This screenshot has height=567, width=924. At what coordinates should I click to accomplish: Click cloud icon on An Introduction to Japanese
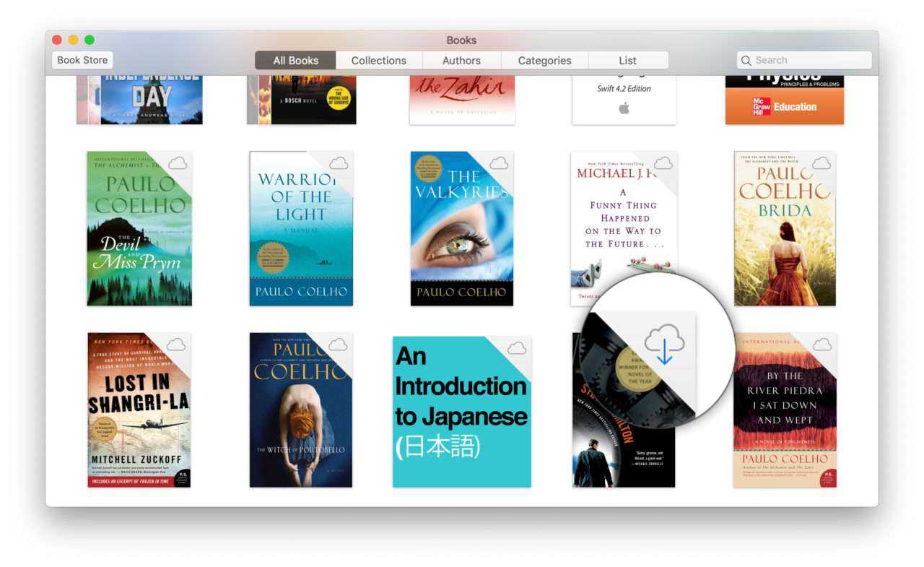(517, 349)
